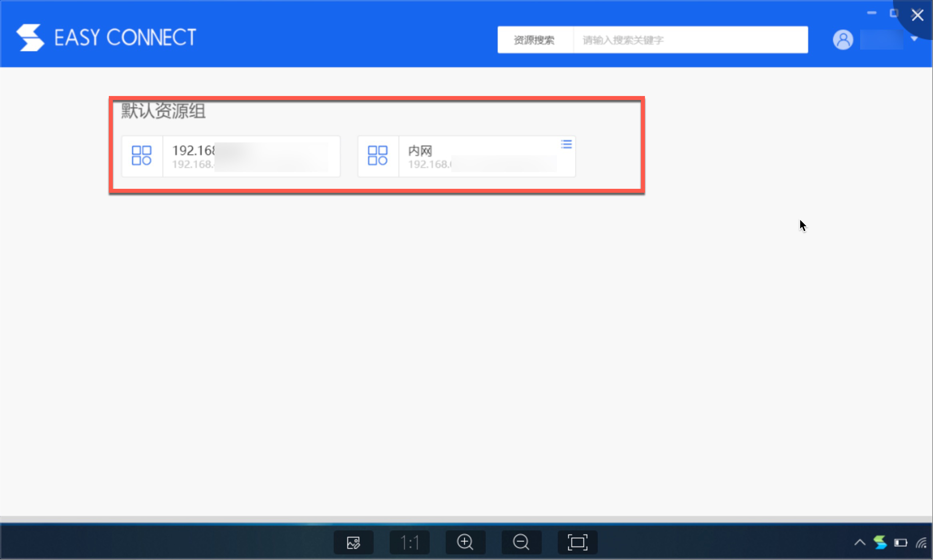The image size is (933, 560).
Task: Click the network signal tray icon
Action: tap(921, 543)
